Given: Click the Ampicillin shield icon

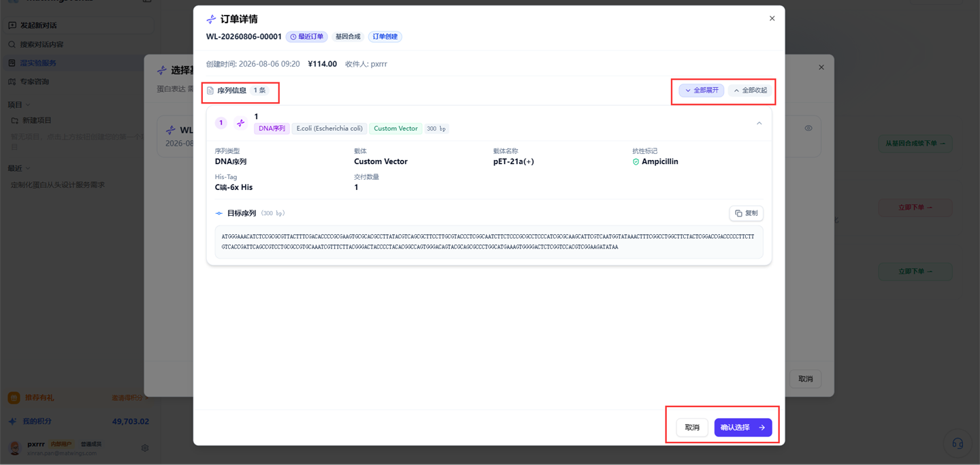Looking at the screenshot, I should point(636,162).
